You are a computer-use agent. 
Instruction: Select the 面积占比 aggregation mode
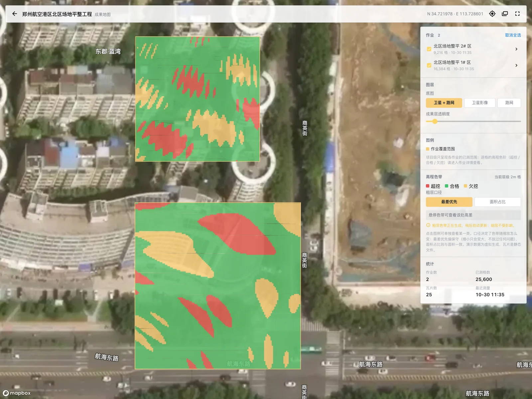497,202
